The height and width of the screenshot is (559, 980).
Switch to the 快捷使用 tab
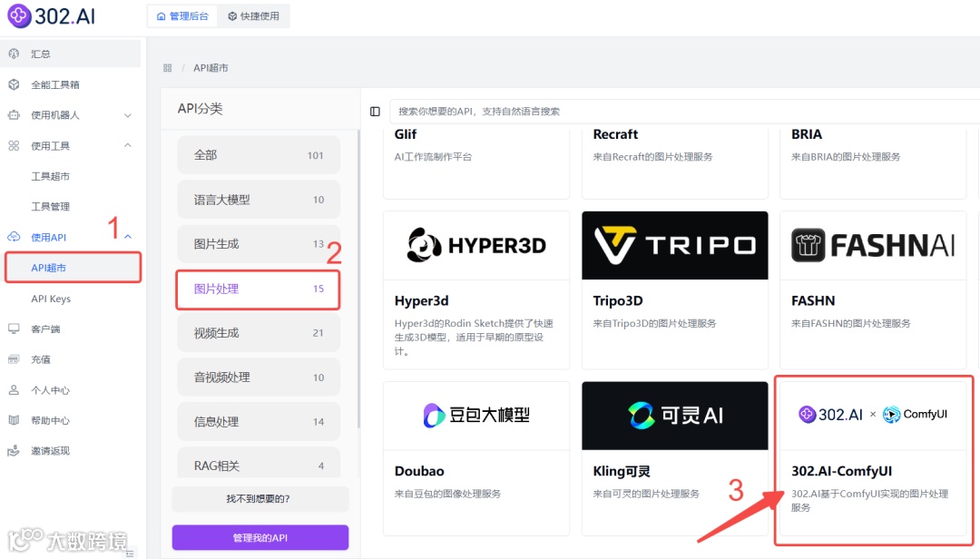[254, 16]
